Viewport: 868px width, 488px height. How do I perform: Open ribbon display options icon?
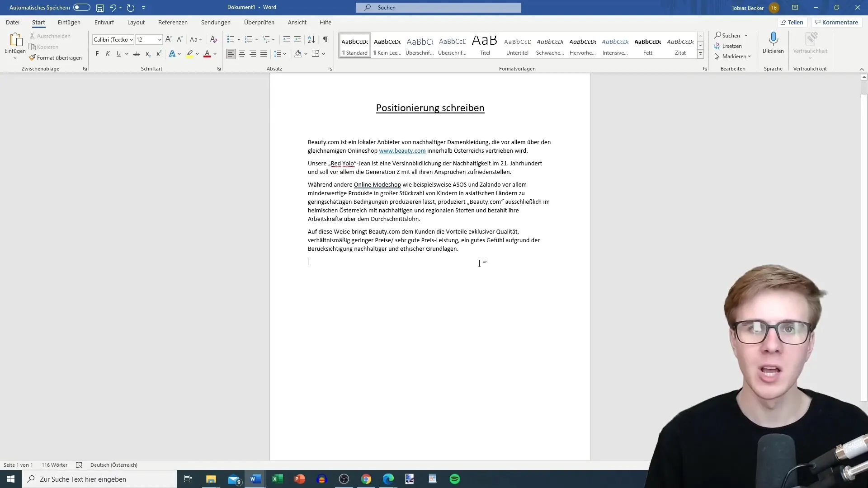click(795, 8)
